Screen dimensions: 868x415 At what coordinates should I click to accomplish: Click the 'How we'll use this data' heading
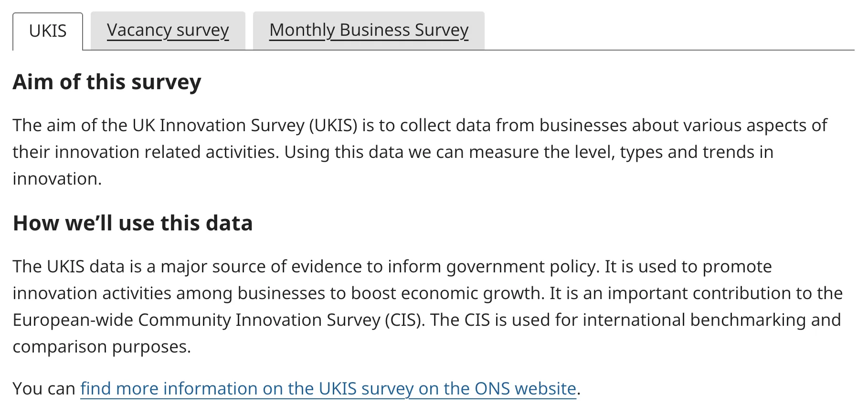click(133, 223)
